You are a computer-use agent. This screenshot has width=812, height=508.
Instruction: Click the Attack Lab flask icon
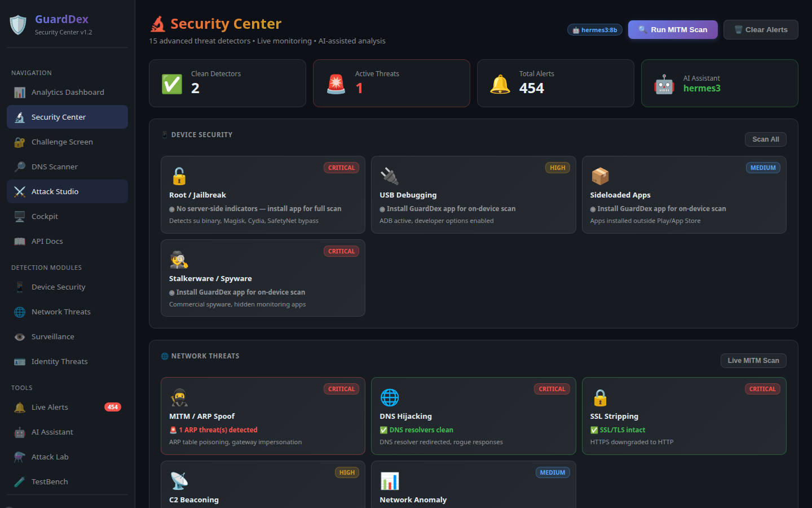[x=20, y=457]
